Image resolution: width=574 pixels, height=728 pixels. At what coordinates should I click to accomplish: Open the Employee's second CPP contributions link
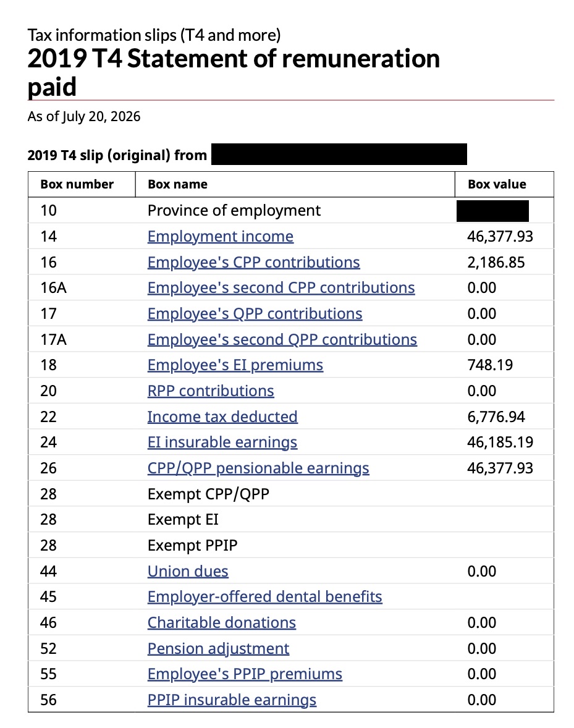281,288
